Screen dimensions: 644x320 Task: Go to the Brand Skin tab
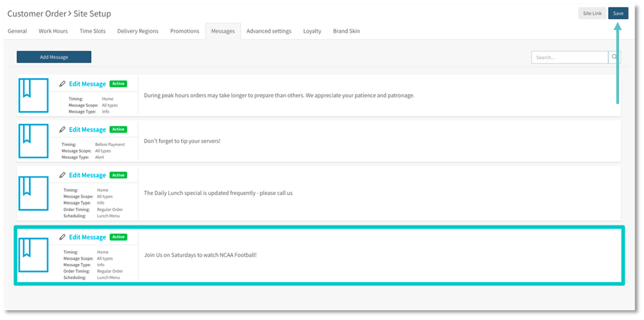346,31
